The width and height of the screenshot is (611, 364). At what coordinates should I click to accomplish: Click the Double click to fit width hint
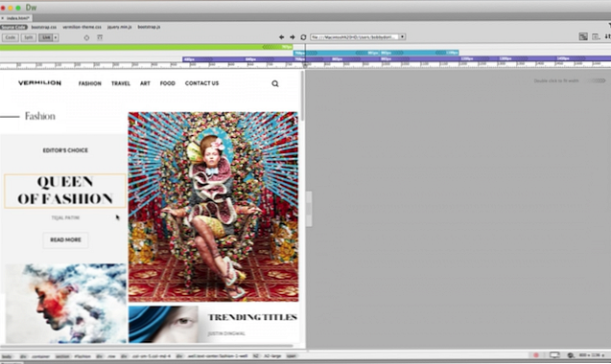(x=556, y=81)
